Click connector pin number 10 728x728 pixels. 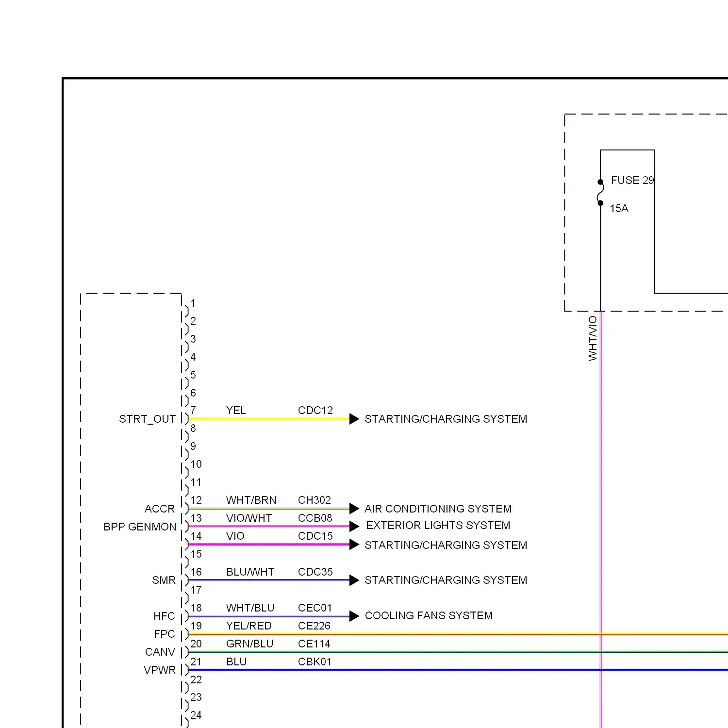click(196, 464)
